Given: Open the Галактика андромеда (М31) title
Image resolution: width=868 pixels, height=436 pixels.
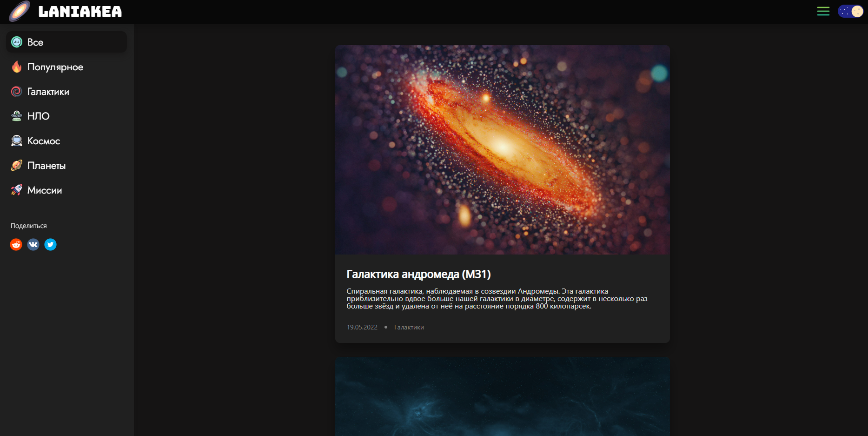Looking at the screenshot, I should point(419,274).
